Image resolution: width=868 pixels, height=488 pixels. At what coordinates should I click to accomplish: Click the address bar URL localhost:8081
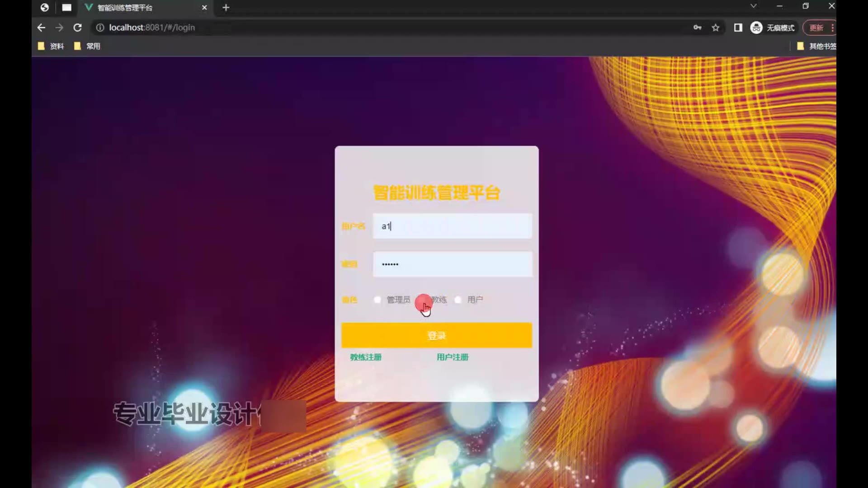[152, 28]
